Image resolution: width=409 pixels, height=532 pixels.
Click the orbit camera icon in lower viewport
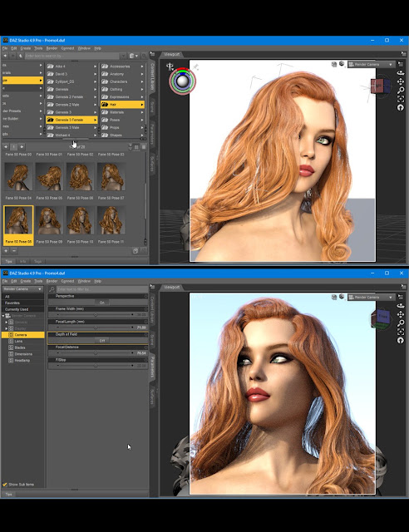point(401,306)
